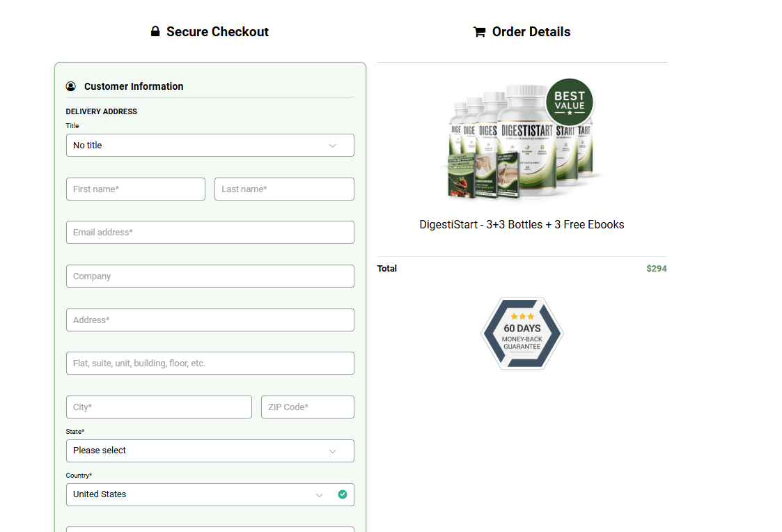
Task: Click the Email address input field
Action: 210,232
